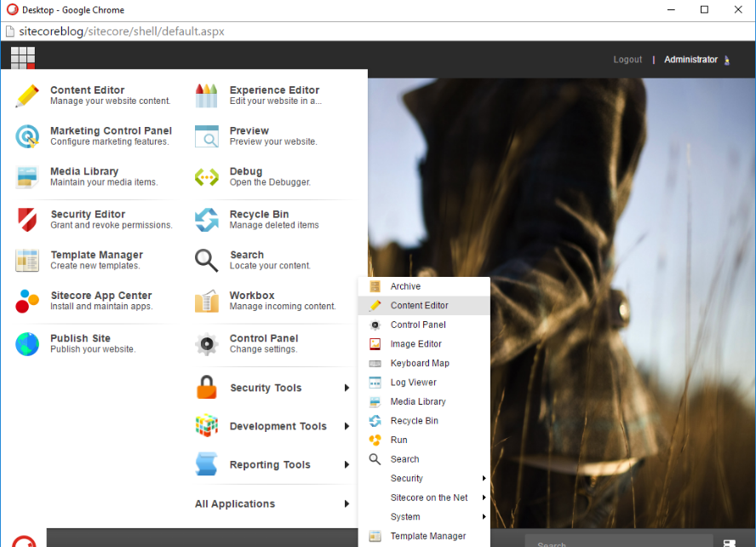Click the Archive icon in the submenu

[375, 286]
